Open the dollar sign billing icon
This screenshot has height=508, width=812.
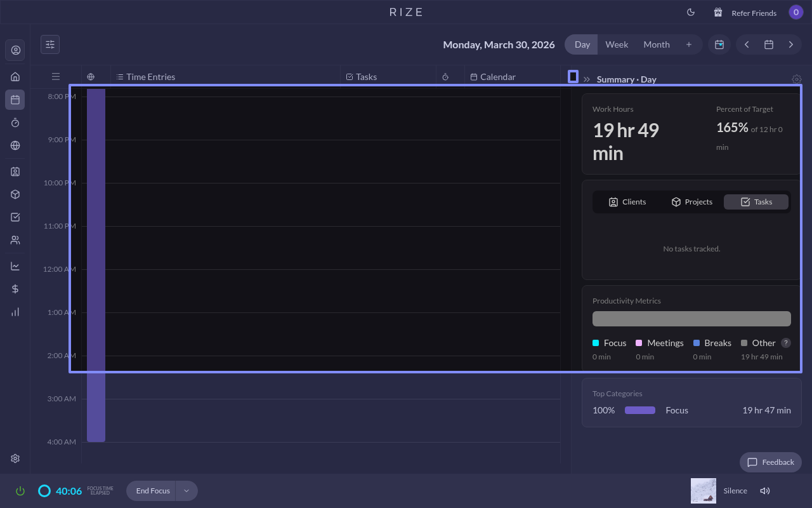tap(15, 289)
